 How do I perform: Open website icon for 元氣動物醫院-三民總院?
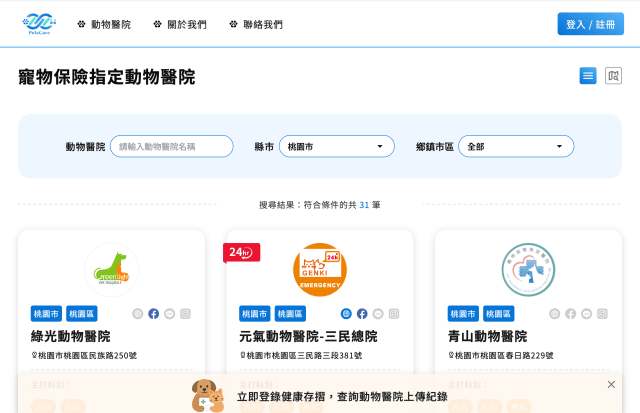pyautogui.click(x=346, y=313)
